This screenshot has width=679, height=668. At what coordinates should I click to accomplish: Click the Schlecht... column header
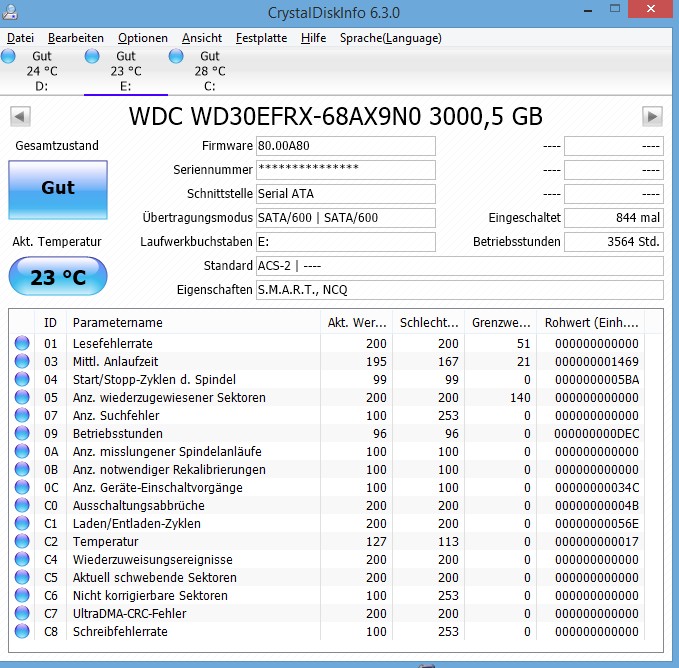[x=428, y=323]
